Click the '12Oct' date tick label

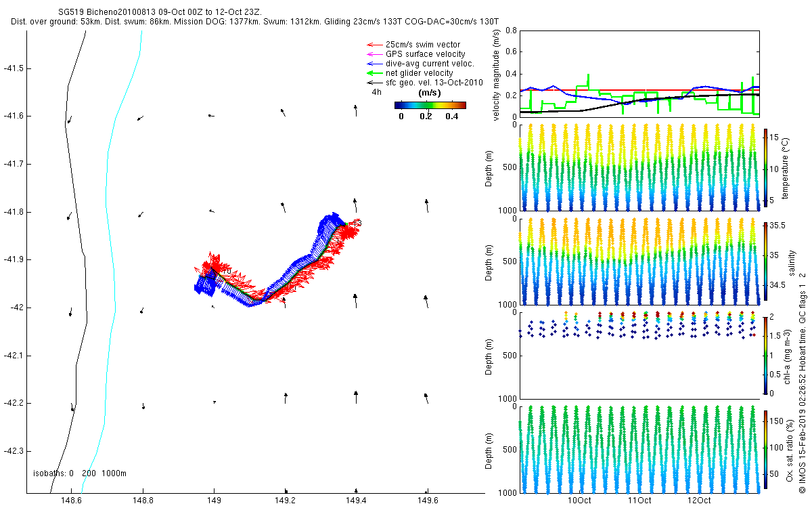tap(699, 501)
